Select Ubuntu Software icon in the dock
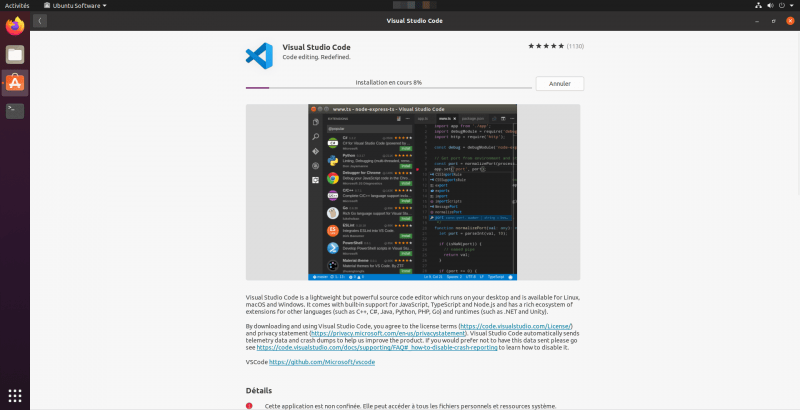Screen dimensions: 800x410 (x=15, y=83)
